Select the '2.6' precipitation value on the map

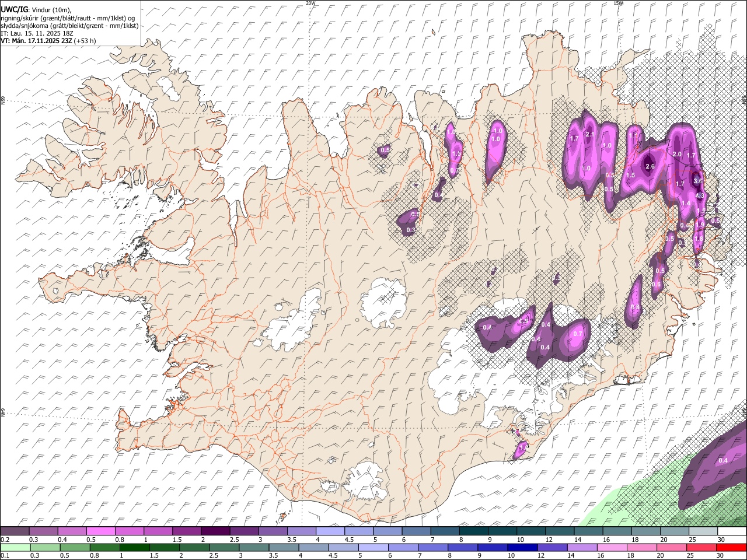click(650, 166)
